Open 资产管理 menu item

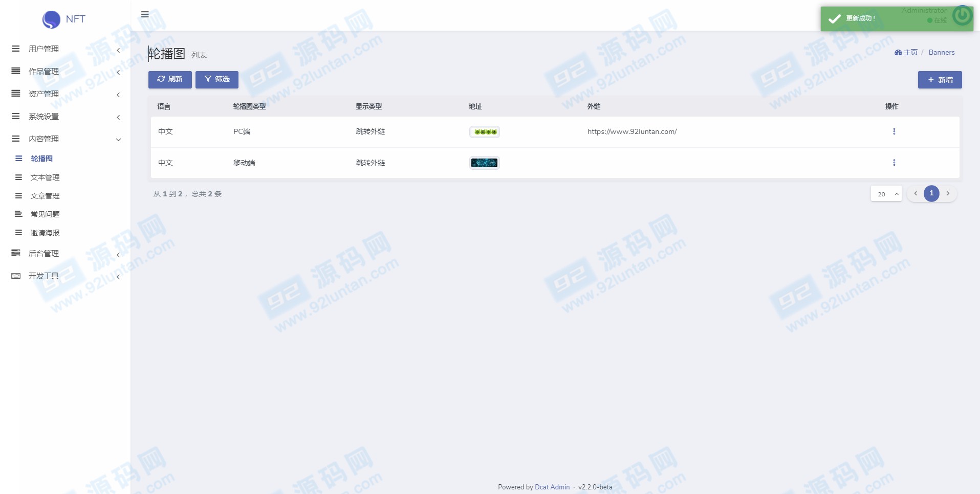coord(66,94)
